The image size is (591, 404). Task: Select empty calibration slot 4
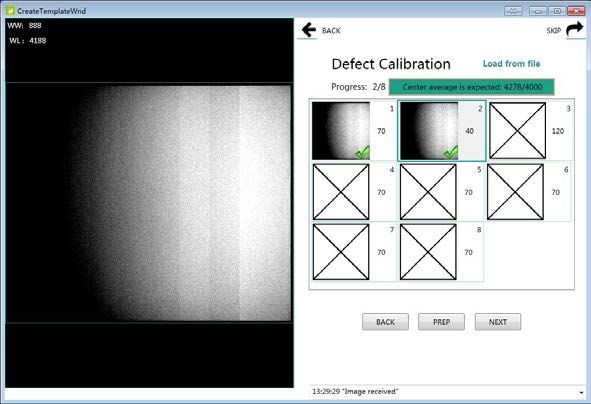341,192
